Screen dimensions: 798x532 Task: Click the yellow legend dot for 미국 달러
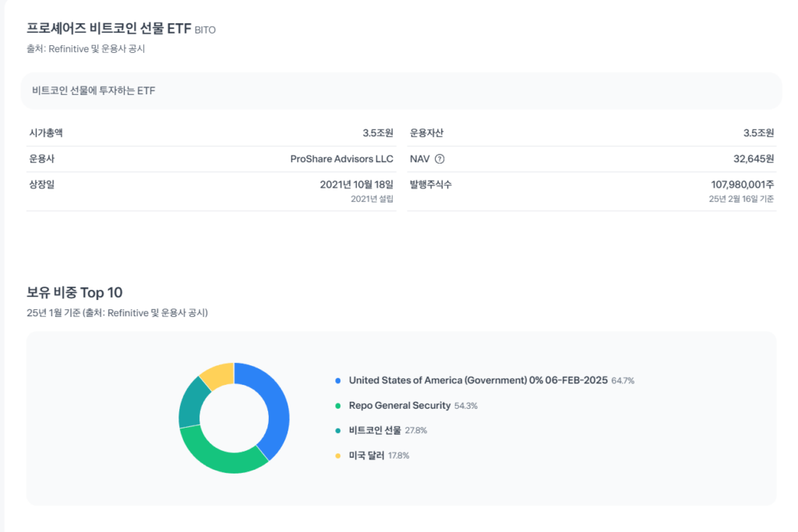(x=338, y=456)
